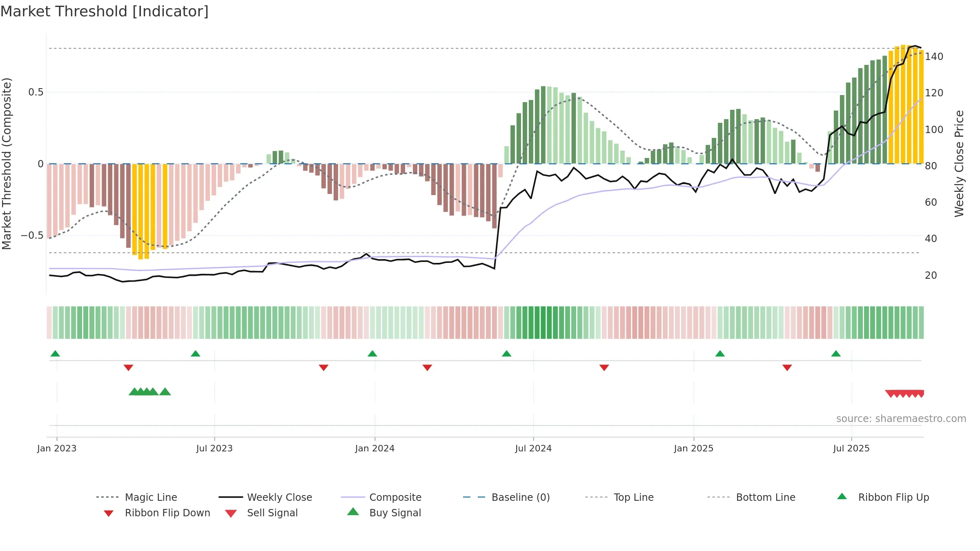Click the 100 right axis tick label

click(934, 130)
